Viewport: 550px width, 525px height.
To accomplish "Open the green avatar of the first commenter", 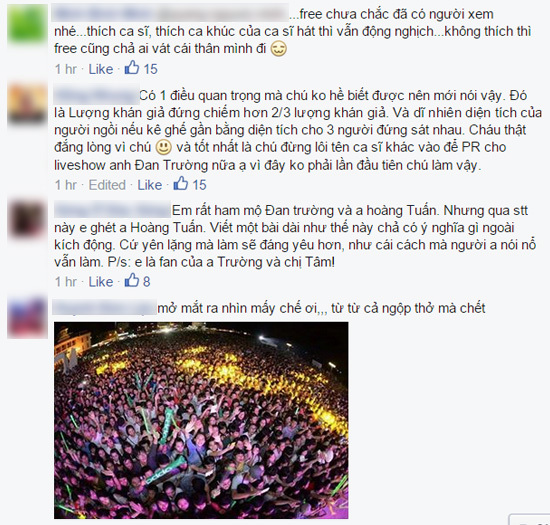I will [x=27, y=24].
